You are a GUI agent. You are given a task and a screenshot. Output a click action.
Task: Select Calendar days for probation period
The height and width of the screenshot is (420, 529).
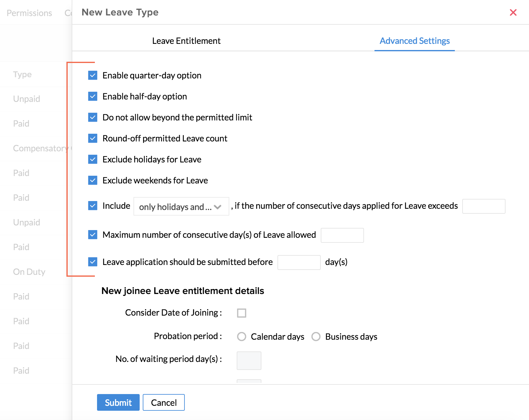[242, 337]
